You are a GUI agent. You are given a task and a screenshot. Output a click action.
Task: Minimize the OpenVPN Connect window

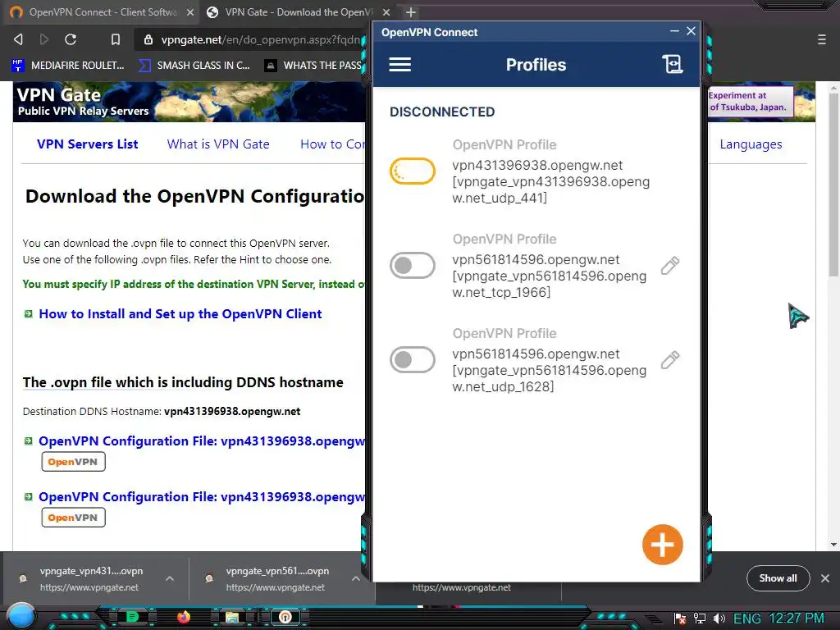(x=674, y=31)
